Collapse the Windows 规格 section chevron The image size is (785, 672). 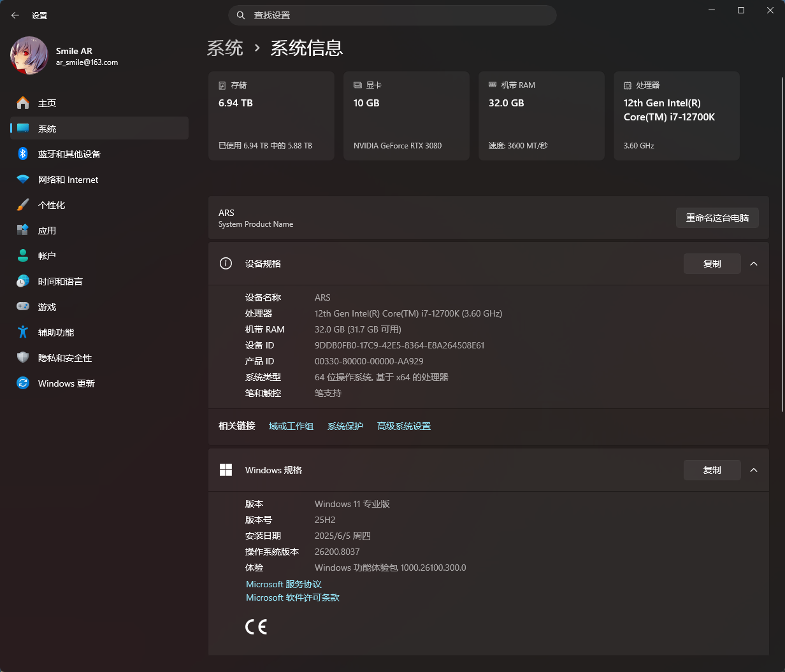coord(754,470)
